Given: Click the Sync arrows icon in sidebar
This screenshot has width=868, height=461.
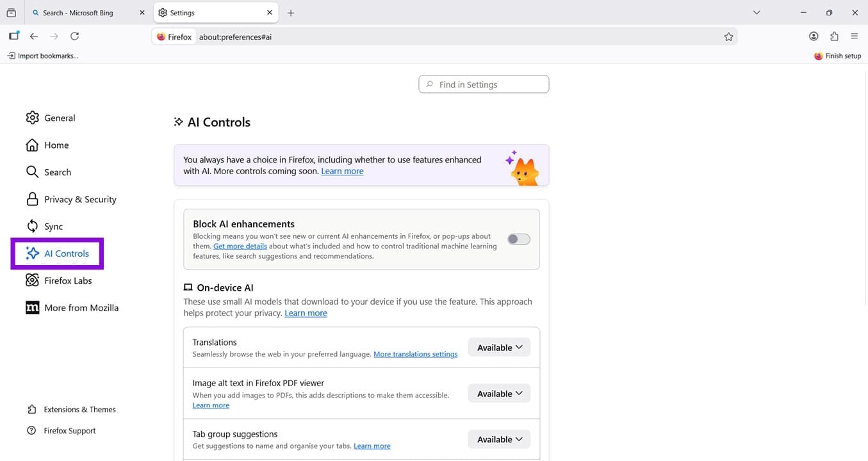Looking at the screenshot, I should pyautogui.click(x=32, y=226).
